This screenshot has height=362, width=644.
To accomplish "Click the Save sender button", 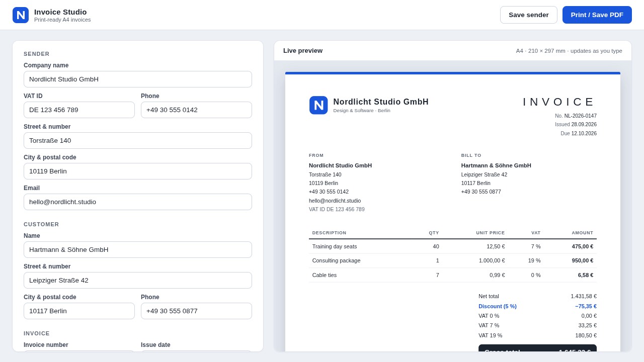I will 529,15.
